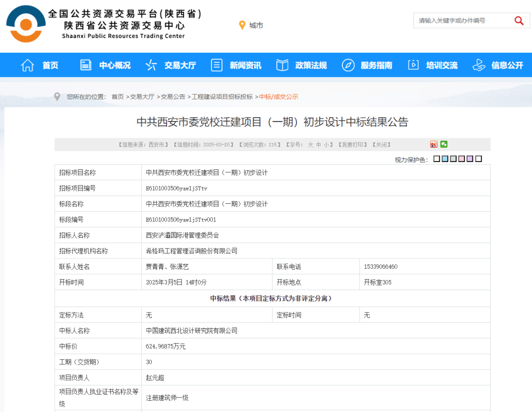The height and width of the screenshot is (412, 532).
Task: Open the 中心概况 menu item
Action: click(115, 65)
